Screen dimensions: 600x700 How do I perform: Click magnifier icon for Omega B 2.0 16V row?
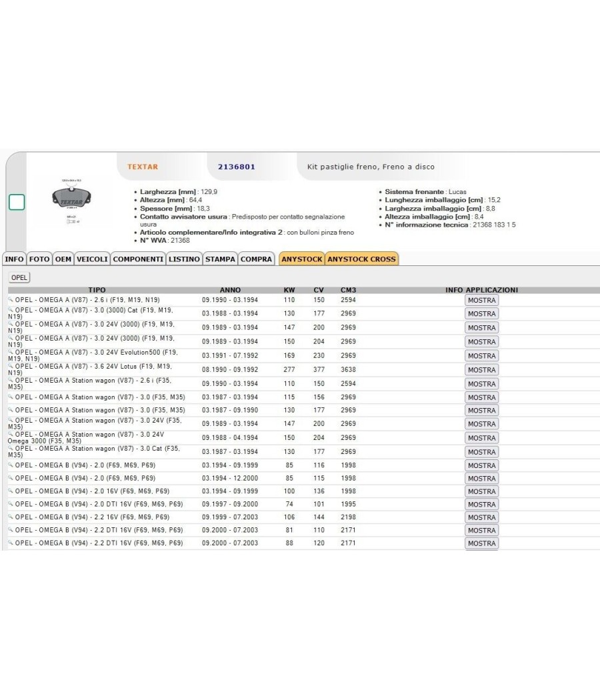click(11, 491)
